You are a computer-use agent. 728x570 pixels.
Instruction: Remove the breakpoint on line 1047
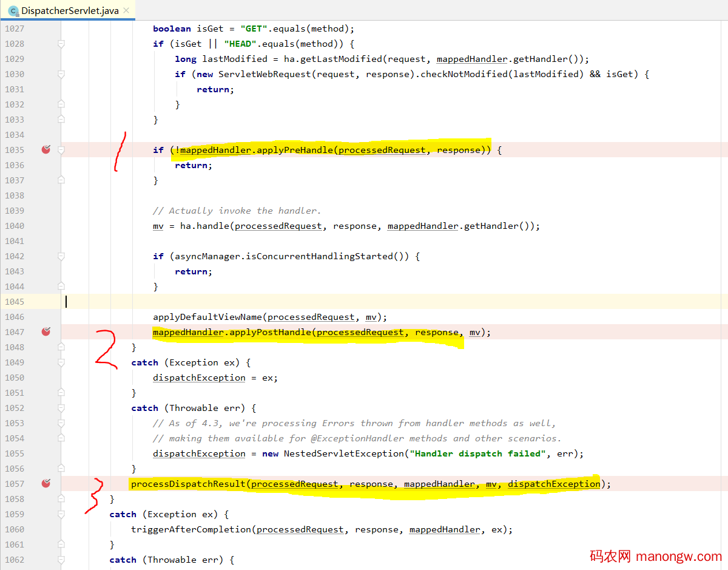(x=45, y=331)
